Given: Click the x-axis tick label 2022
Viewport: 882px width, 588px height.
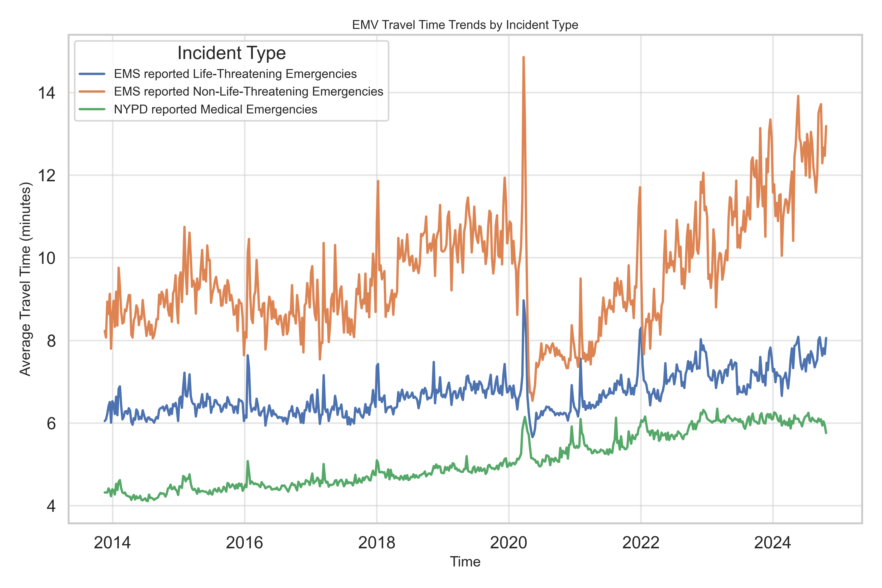Looking at the screenshot, I should coord(641,543).
